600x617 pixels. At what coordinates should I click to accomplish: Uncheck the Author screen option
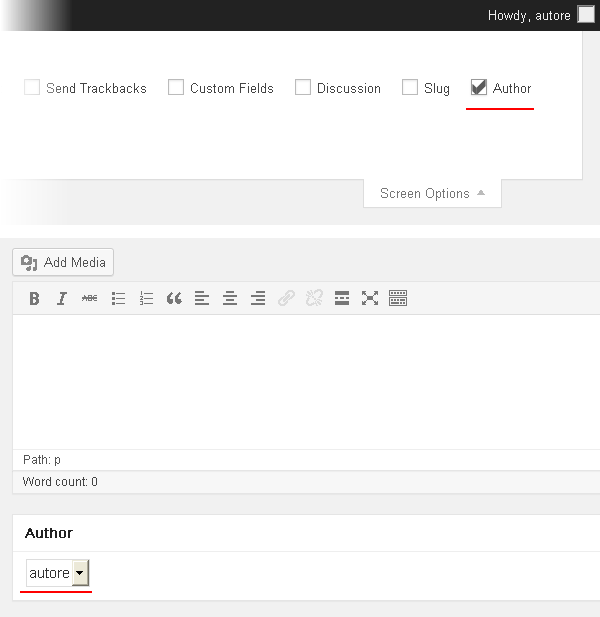click(x=479, y=87)
